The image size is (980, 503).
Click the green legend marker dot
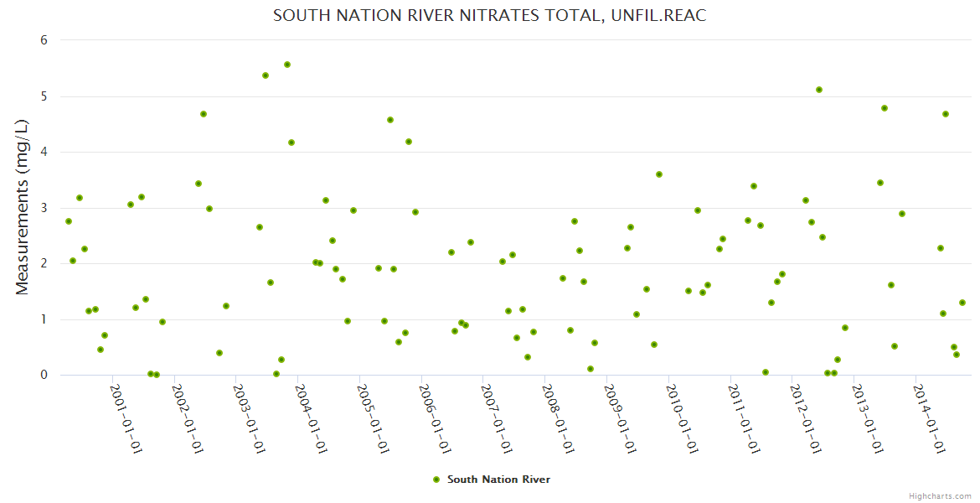pos(436,480)
